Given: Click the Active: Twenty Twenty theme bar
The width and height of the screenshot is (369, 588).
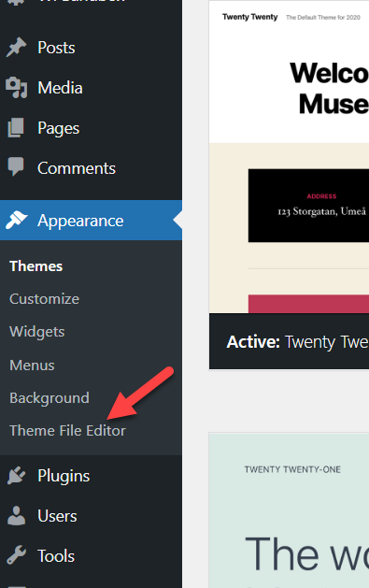Looking at the screenshot, I should click(x=289, y=341).
